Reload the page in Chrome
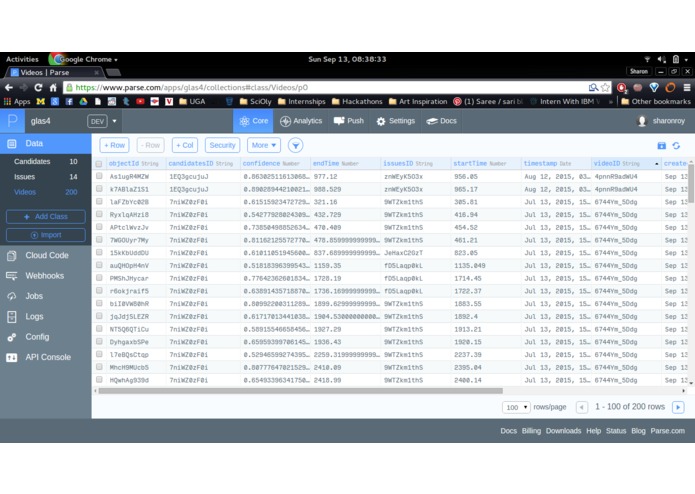 click(x=38, y=88)
